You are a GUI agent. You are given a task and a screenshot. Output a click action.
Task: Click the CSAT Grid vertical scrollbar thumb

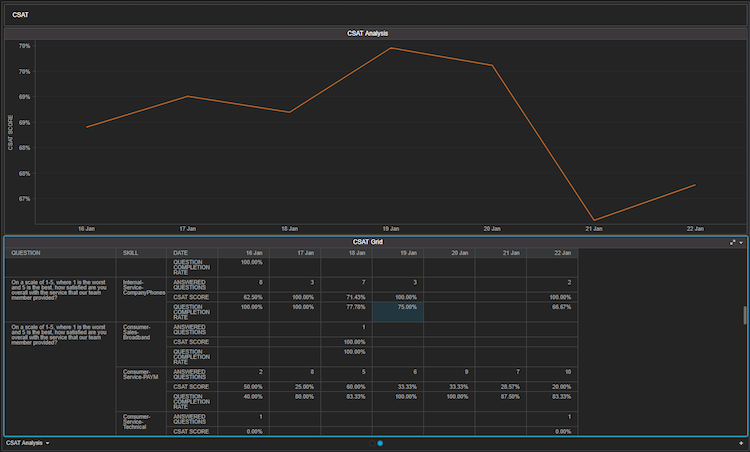click(745, 315)
